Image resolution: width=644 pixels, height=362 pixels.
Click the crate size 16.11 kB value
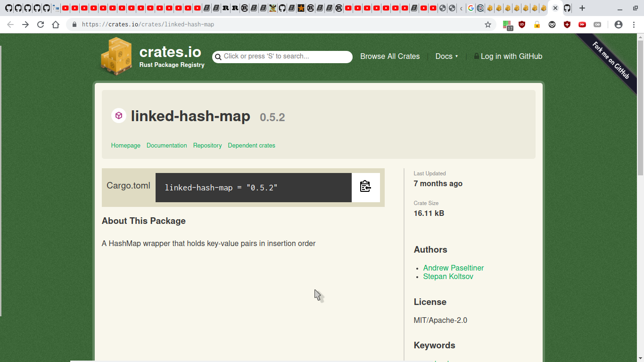(x=429, y=213)
